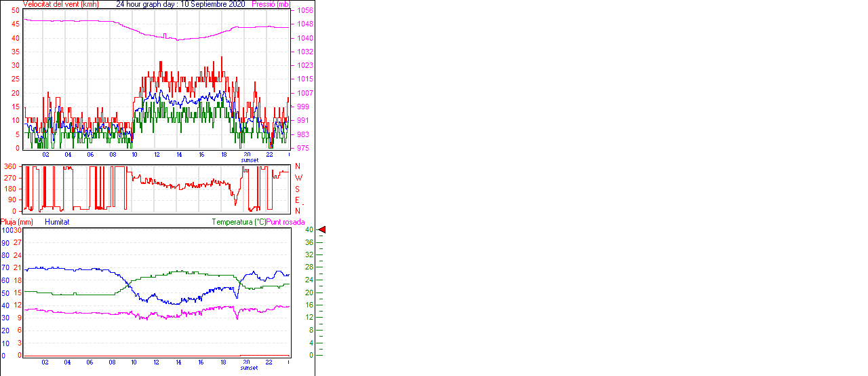Click the red triangle marker on temperature scale
Screen dimensions: 868x376
[x=322, y=230]
